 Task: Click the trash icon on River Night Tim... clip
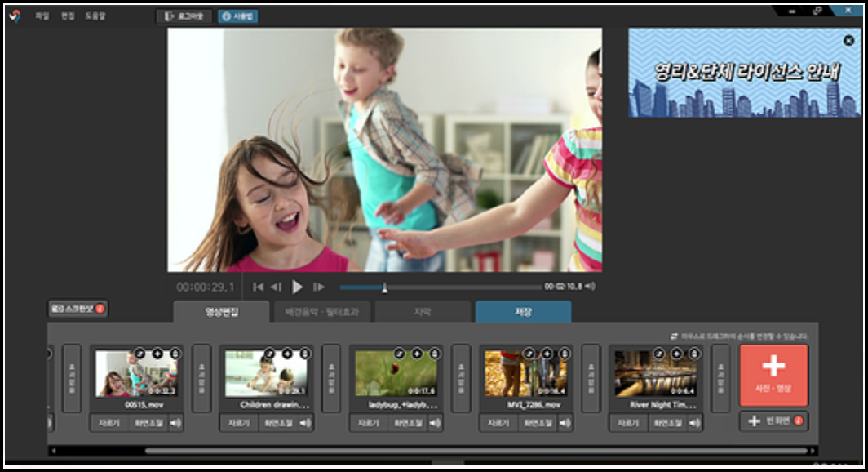point(694,354)
